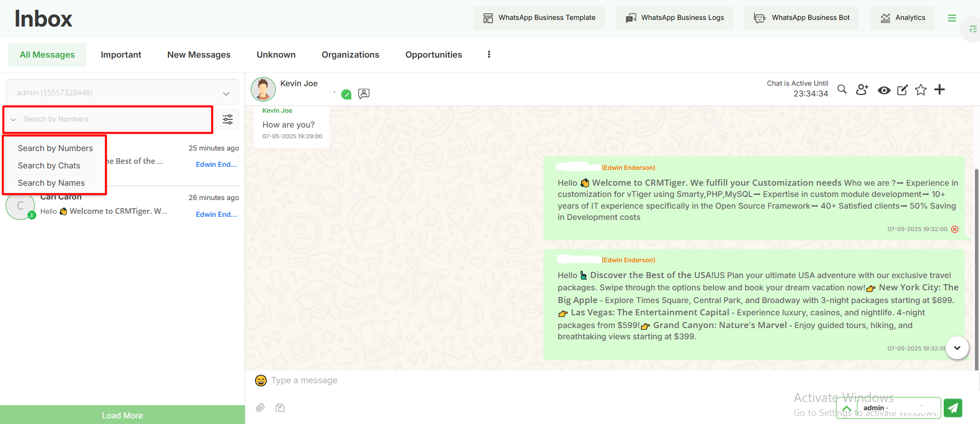Assign user with add-person icon
This screenshot has height=424, width=980.
(x=862, y=90)
